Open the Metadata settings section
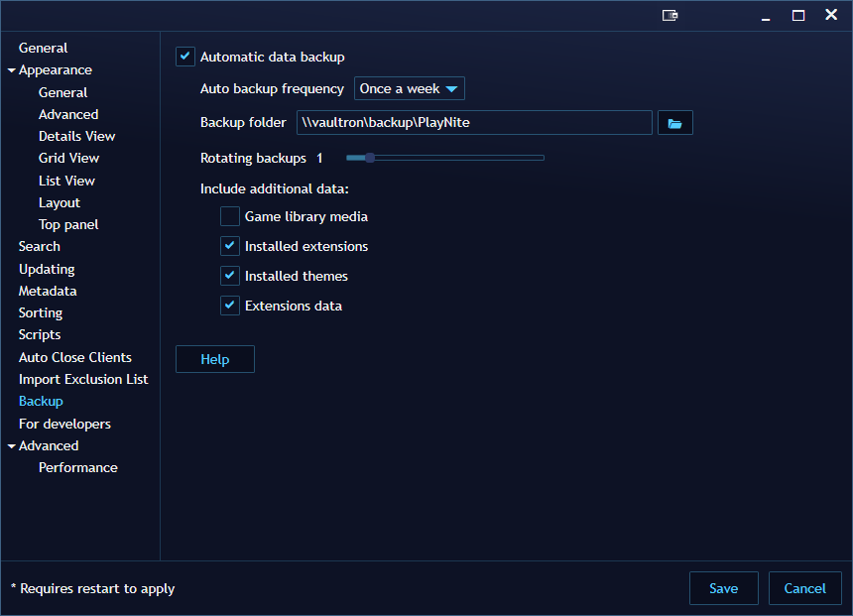Screen dimensions: 853x616 click(x=47, y=291)
